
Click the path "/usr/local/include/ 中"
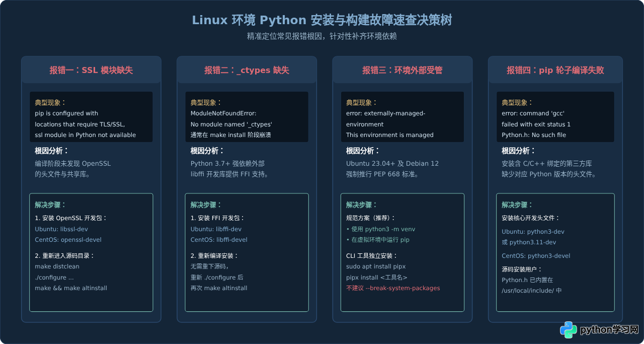click(532, 291)
